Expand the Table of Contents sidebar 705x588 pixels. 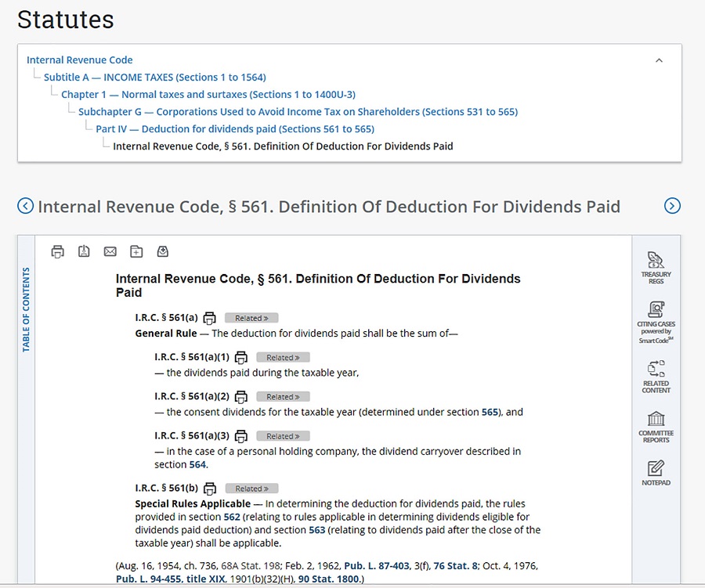[26, 309]
